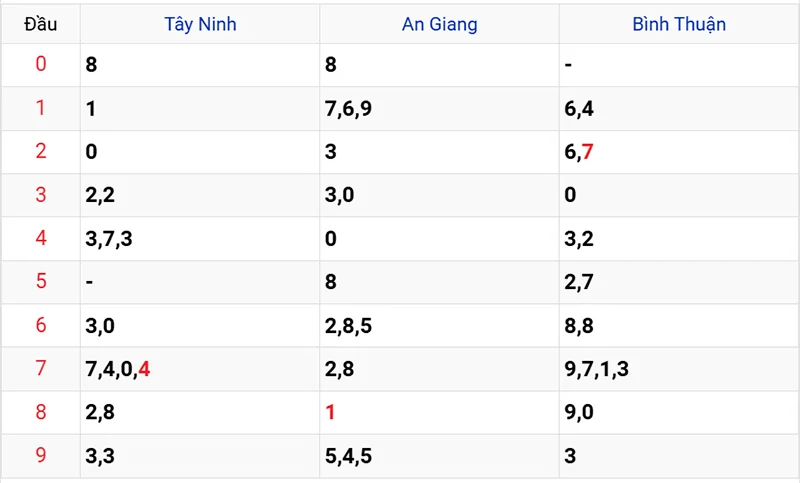The image size is (800, 483).
Task: Select An Giang cell showing 2,8,5
Action: [x=348, y=326]
